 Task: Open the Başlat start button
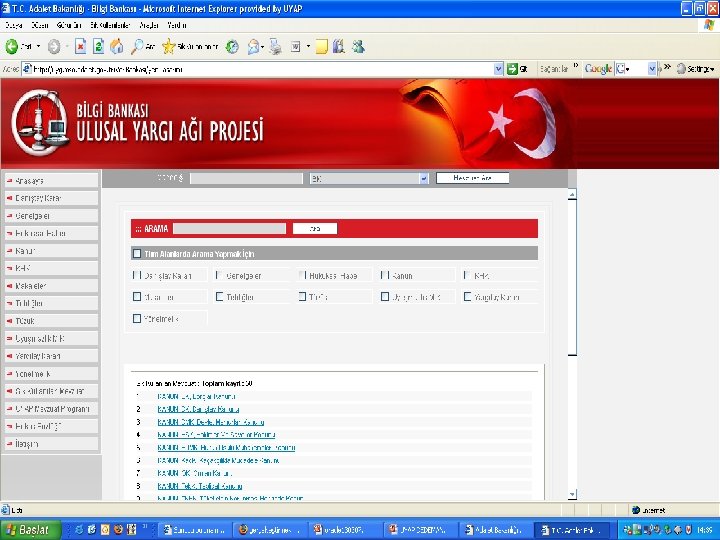31,529
